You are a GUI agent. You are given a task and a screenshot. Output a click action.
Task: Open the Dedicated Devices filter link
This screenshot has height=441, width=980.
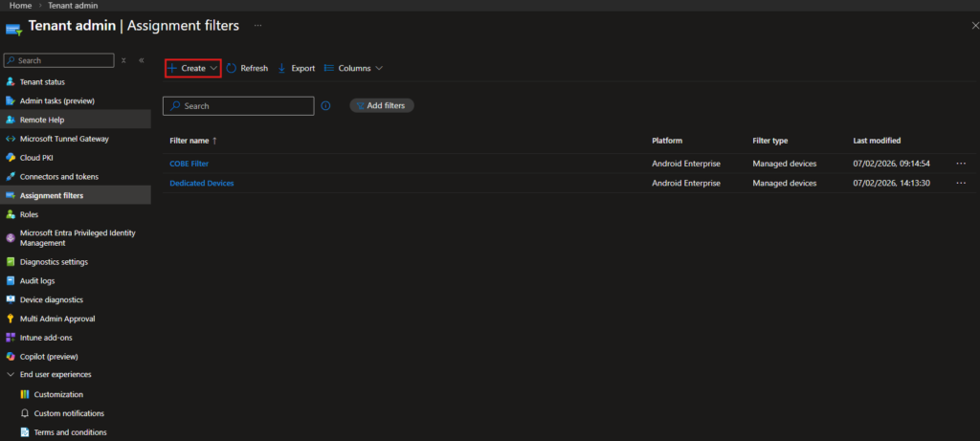pos(201,183)
